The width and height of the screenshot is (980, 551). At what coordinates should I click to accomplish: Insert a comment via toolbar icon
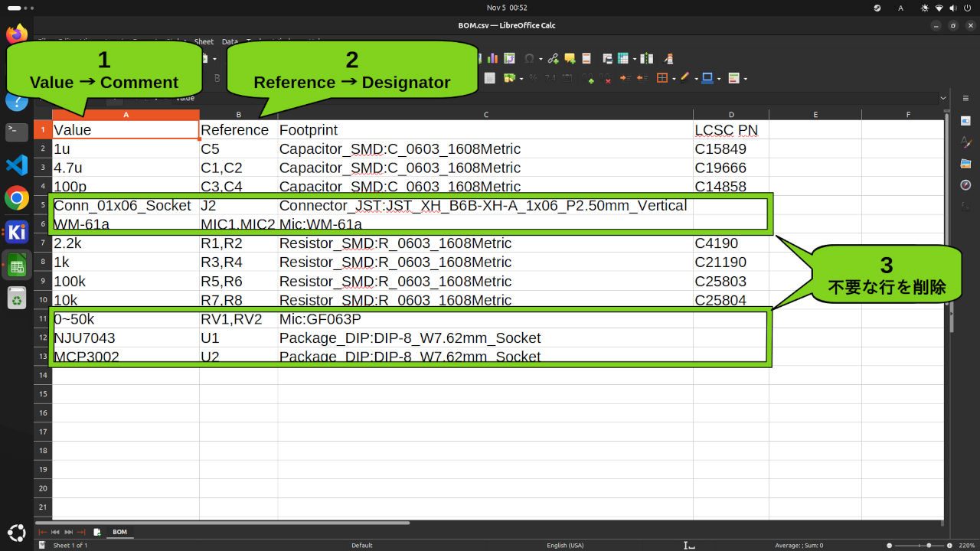(570, 58)
